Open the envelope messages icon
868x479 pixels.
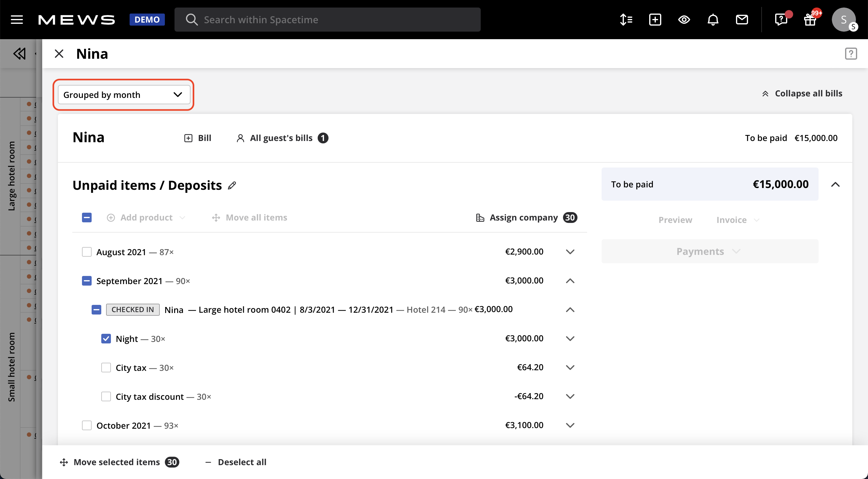742,20
